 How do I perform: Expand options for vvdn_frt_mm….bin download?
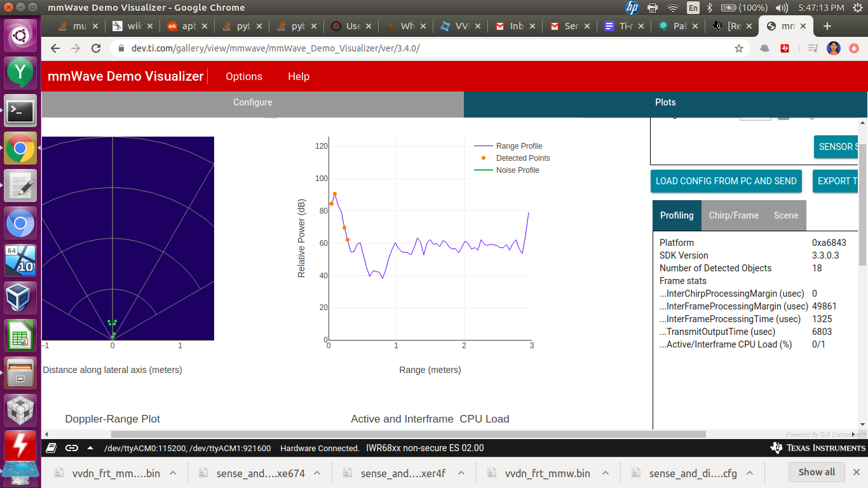coord(172,473)
